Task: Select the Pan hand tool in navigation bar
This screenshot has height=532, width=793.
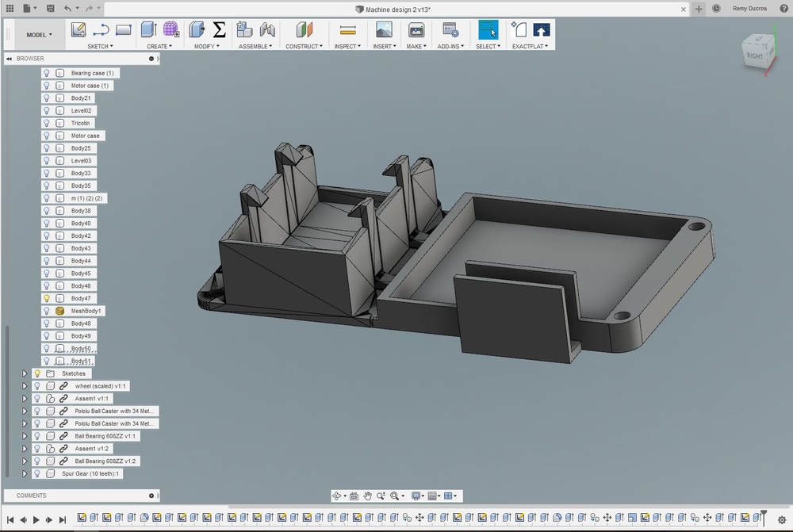Action: click(x=368, y=496)
